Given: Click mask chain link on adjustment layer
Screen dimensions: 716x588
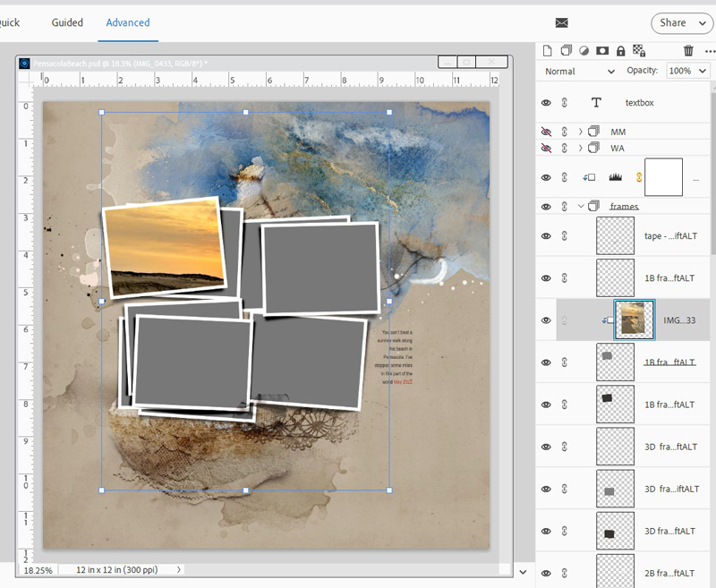Looking at the screenshot, I should [639, 177].
